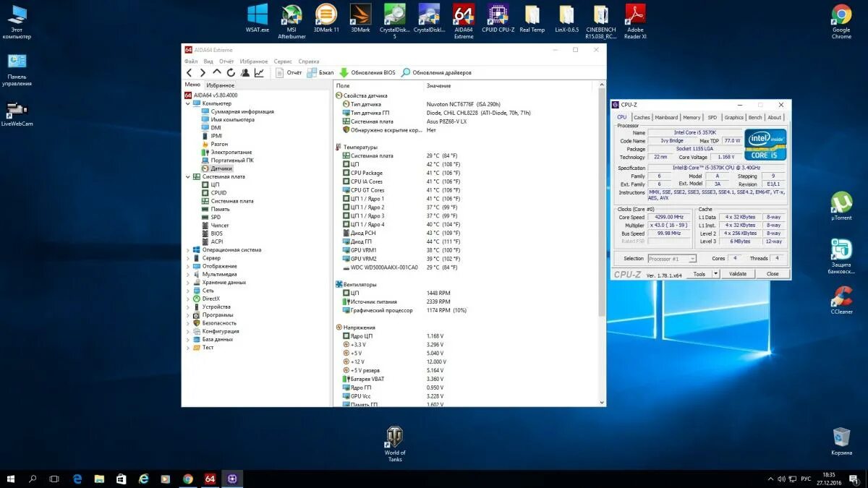Open the Bench tab in CPU-Z
This screenshot has width=868, height=488.
click(x=755, y=117)
